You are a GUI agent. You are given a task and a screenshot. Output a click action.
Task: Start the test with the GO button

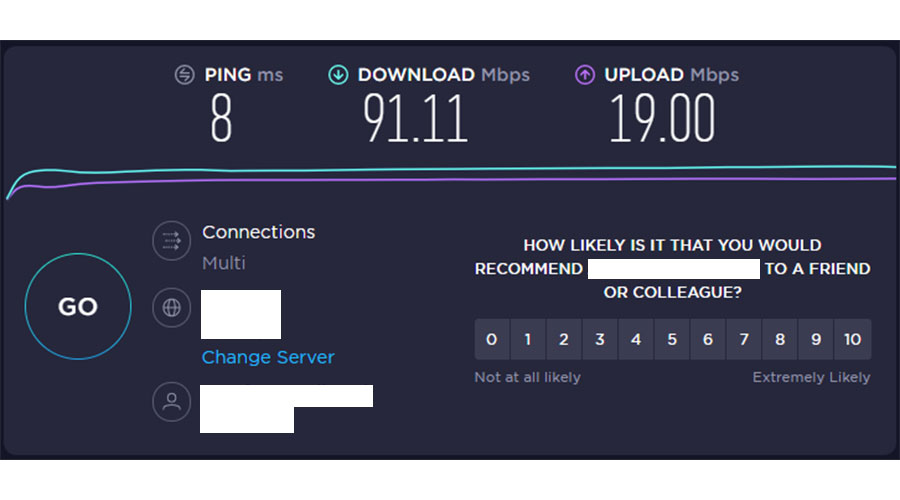click(x=78, y=307)
